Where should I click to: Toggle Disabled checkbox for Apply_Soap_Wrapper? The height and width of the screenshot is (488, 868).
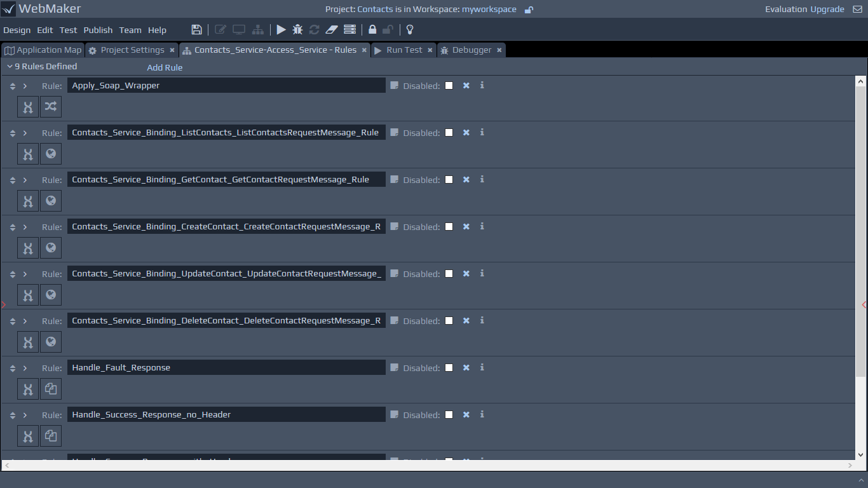tap(449, 86)
